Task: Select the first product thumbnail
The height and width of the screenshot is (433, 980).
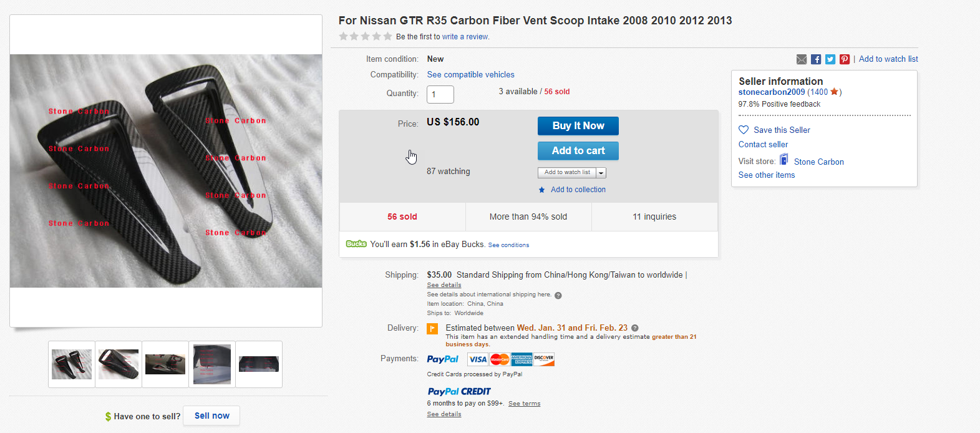Action: tap(72, 364)
